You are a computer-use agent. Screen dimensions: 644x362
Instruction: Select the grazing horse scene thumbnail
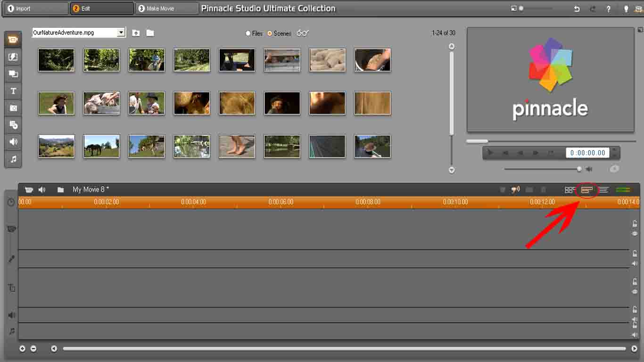coord(101,146)
